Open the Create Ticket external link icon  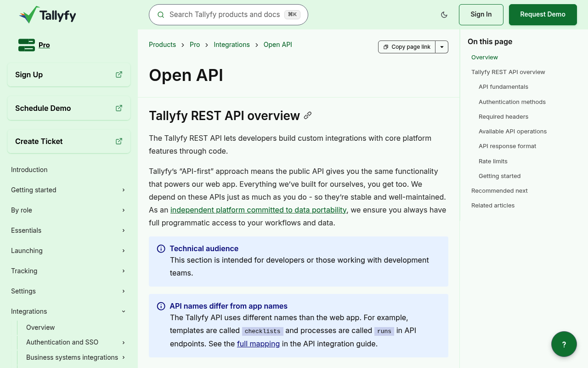(x=119, y=141)
